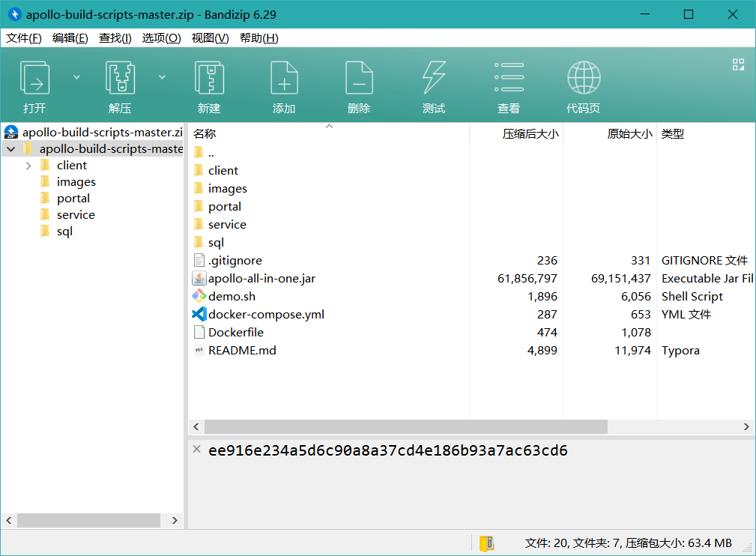Image resolution: width=756 pixels, height=556 pixels.
Task: Open the 文件(F) menu
Action: coord(24,38)
